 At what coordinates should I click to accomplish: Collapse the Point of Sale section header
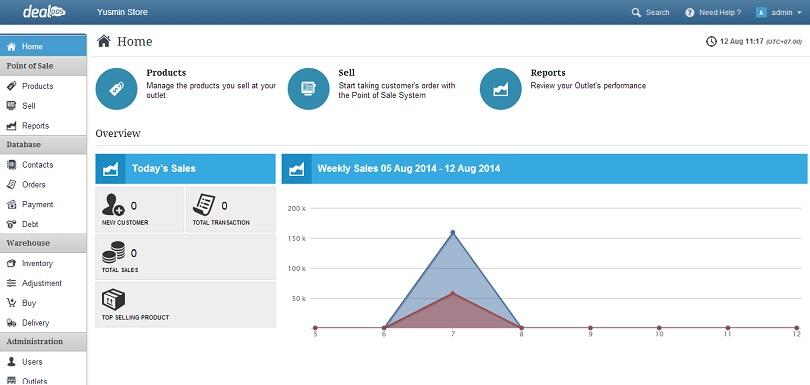coord(43,66)
